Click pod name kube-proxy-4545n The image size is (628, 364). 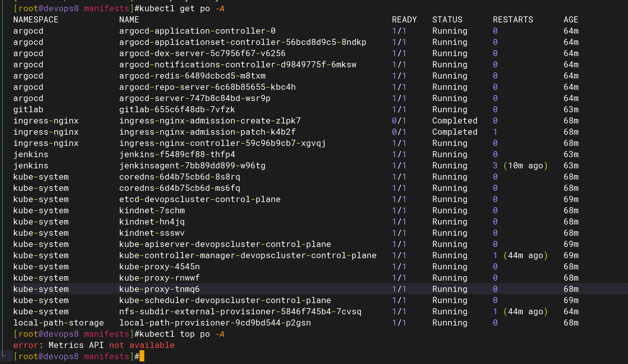tap(160, 267)
